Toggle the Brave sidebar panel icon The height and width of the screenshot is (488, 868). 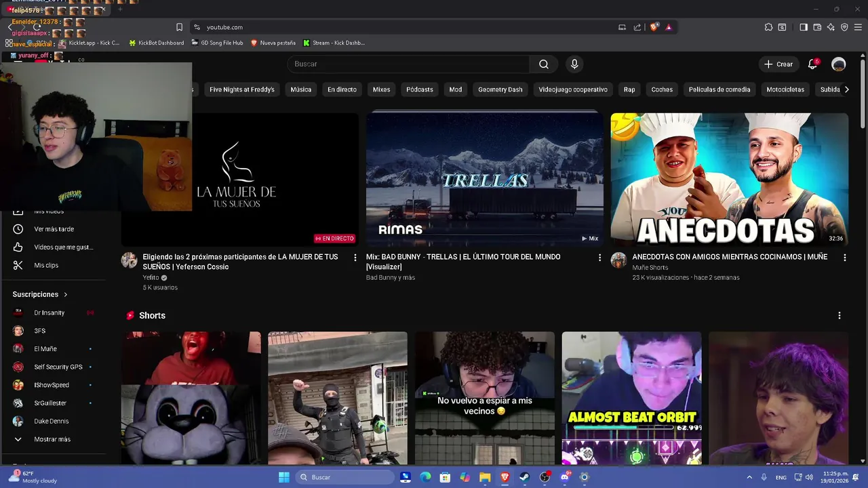[x=804, y=27]
